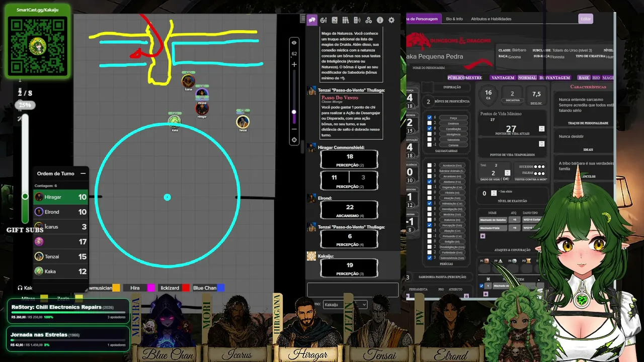Open the Collections three-circles icon
Screen dimensions: 644x362
tap(368, 20)
